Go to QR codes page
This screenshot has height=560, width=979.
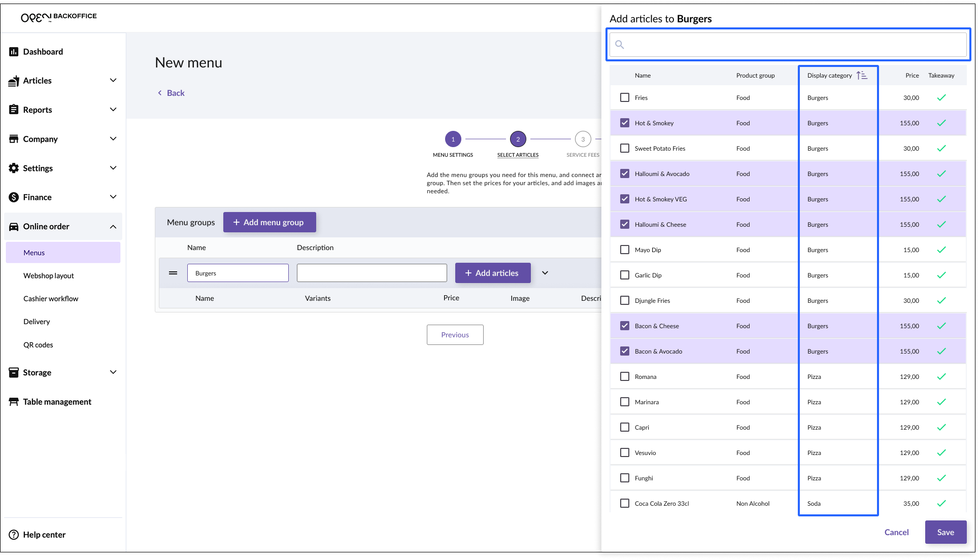tap(38, 345)
